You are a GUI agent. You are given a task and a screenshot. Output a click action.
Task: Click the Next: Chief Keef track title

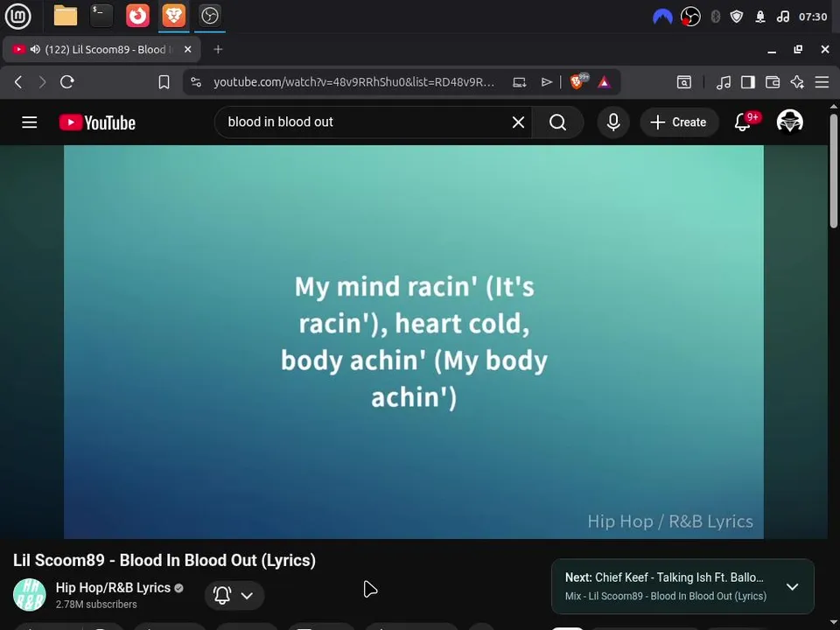pos(664,577)
